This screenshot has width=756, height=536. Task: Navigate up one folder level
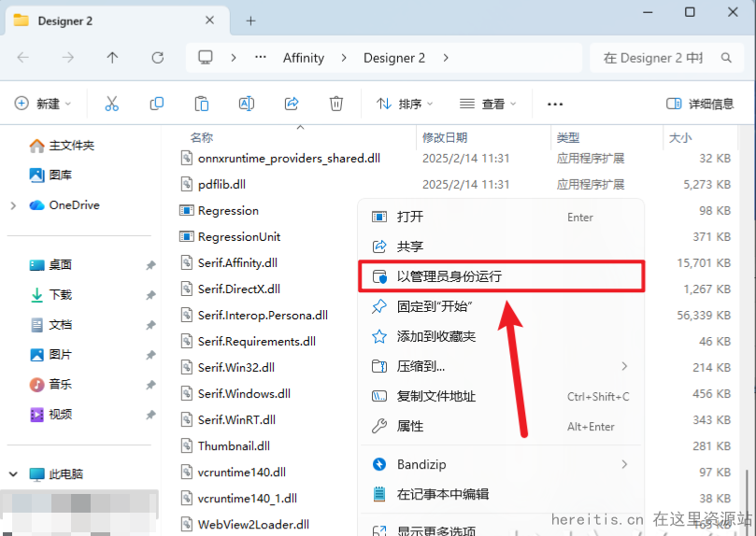[x=112, y=58]
